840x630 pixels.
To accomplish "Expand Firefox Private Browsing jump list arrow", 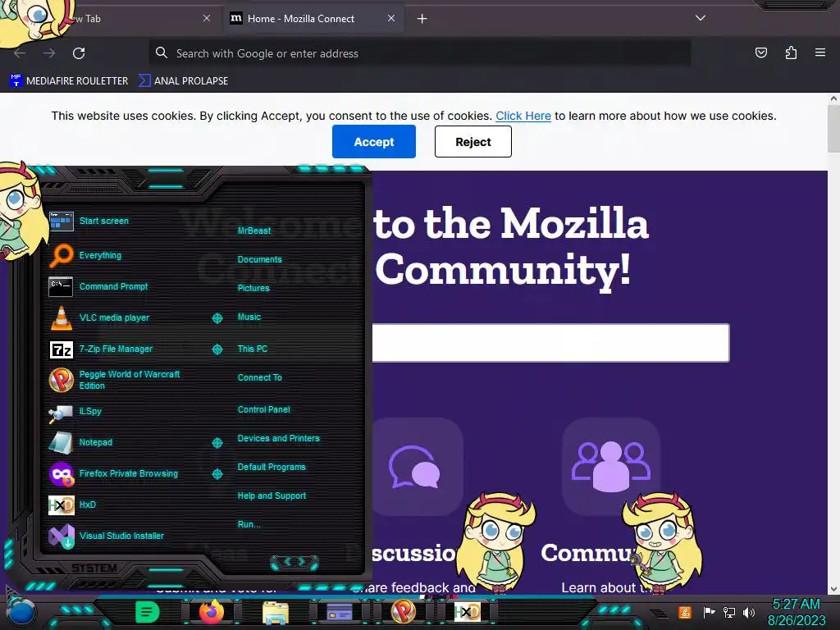I will coord(217,473).
